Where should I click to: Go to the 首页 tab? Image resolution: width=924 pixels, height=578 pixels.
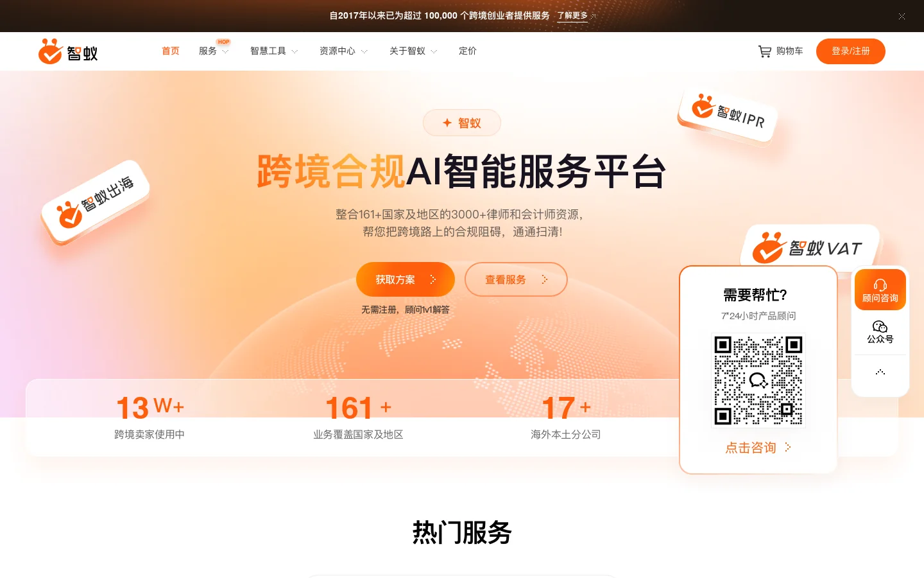coord(171,51)
